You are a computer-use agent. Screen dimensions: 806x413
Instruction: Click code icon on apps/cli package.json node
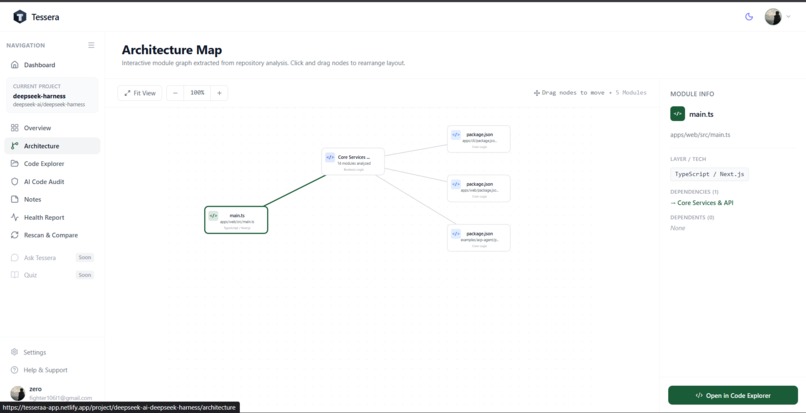[x=456, y=135]
